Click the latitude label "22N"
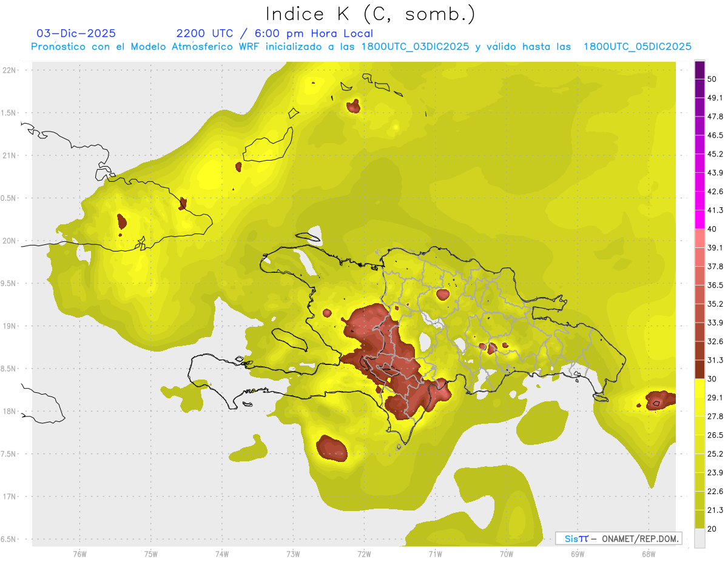 tap(9, 70)
